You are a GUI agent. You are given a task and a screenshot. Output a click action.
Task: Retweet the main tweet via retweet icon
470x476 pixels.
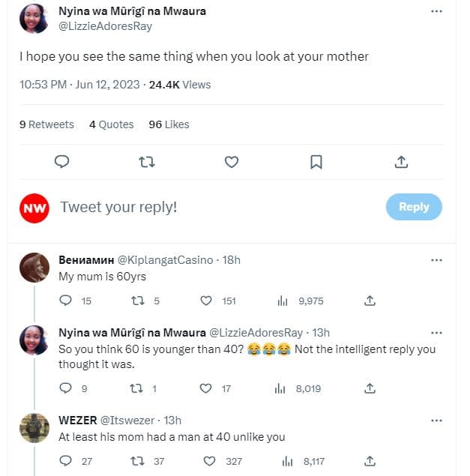pyautogui.click(x=148, y=162)
